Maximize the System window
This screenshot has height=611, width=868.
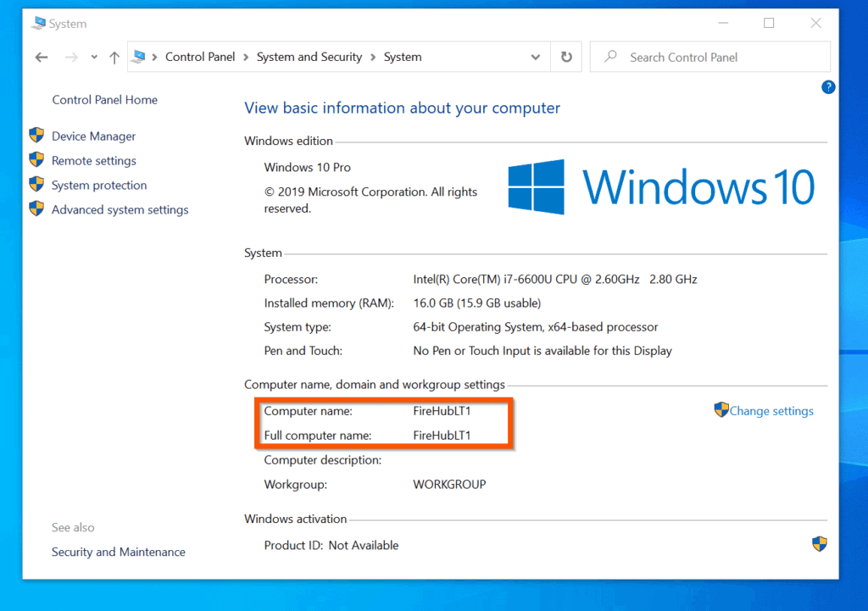point(769,23)
